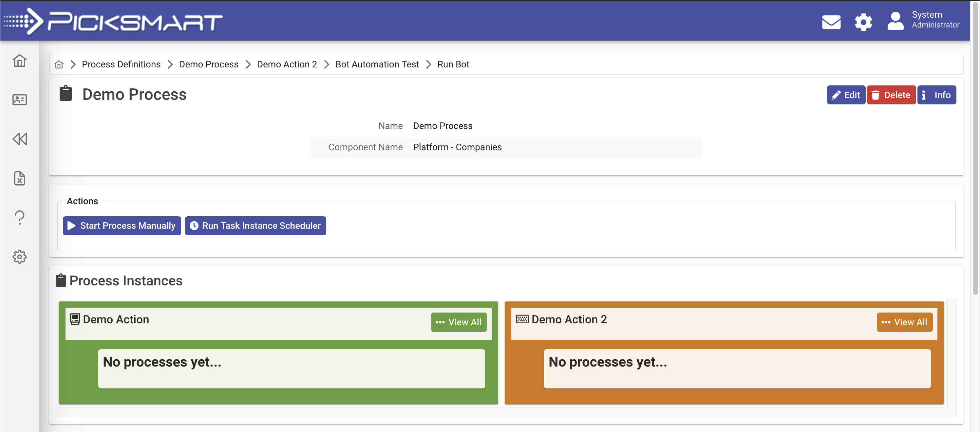Image resolution: width=980 pixels, height=432 pixels.
Task: Open the System Administrator user avatar
Action: 895,21
